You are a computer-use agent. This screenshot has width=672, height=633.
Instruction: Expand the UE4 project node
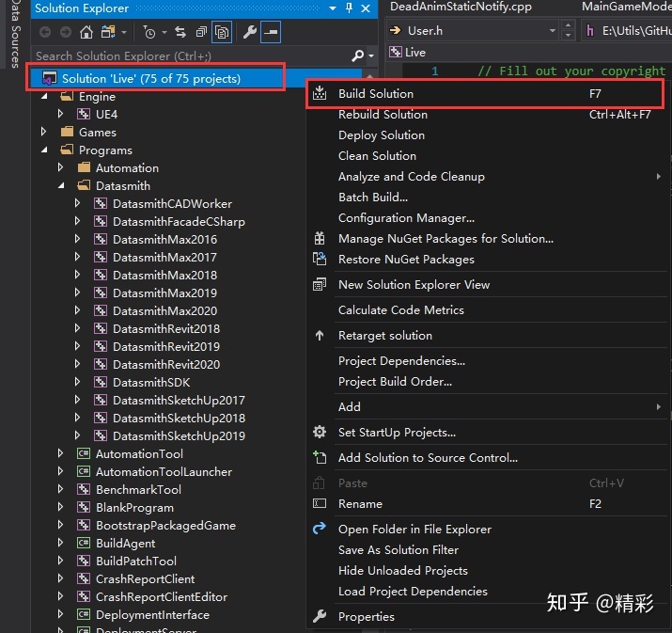[60, 114]
